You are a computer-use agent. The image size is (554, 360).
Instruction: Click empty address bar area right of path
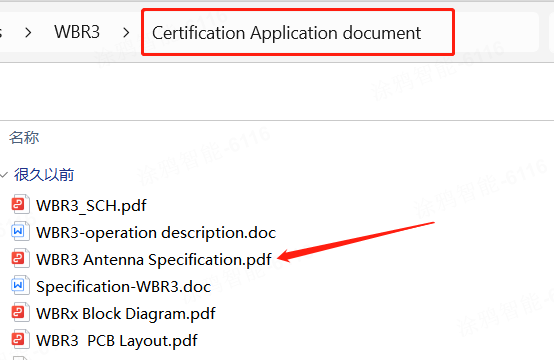coord(496,33)
